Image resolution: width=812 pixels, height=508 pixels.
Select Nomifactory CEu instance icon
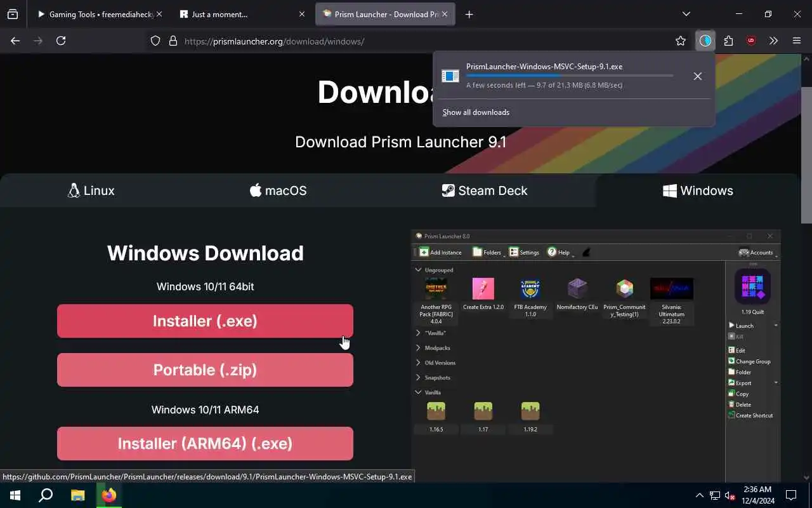point(577,289)
